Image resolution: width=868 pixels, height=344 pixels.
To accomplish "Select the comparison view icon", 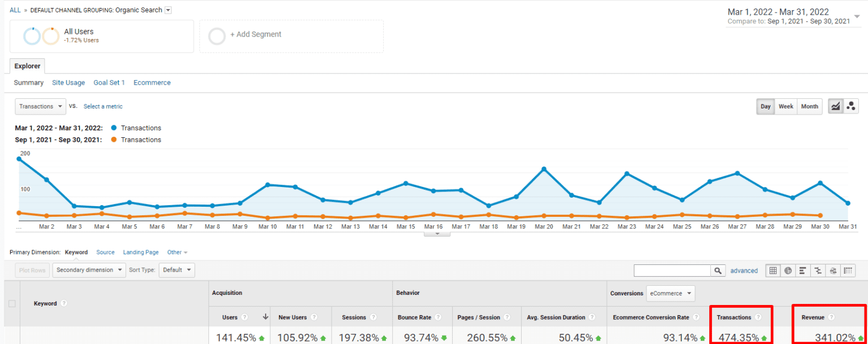I will (818, 271).
